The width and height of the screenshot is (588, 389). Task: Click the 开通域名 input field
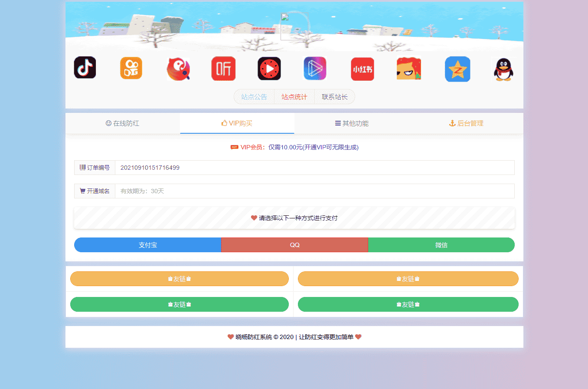(314, 191)
